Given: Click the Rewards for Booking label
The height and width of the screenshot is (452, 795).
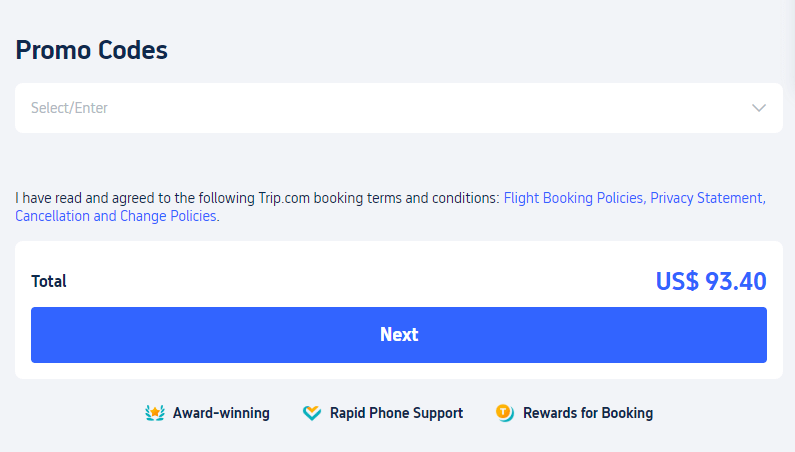Looking at the screenshot, I should point(588,413).
